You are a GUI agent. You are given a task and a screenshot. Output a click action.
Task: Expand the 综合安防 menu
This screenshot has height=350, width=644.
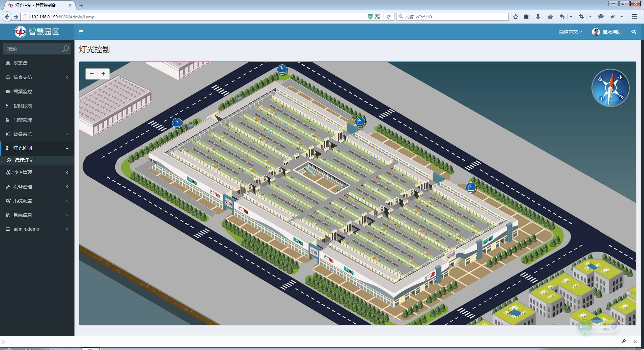tap(37, 77)
